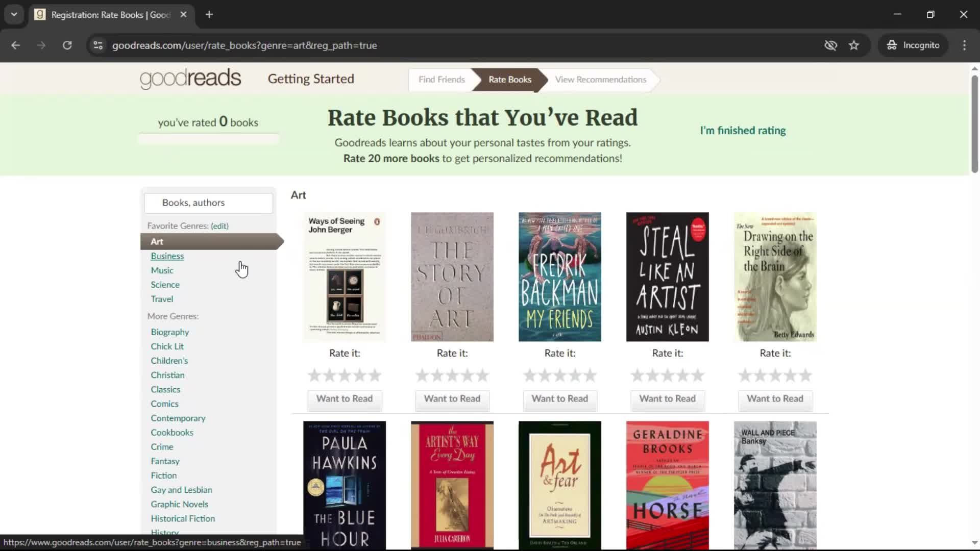
Task: Open the Christian genre
Action: tap(167, 375)
